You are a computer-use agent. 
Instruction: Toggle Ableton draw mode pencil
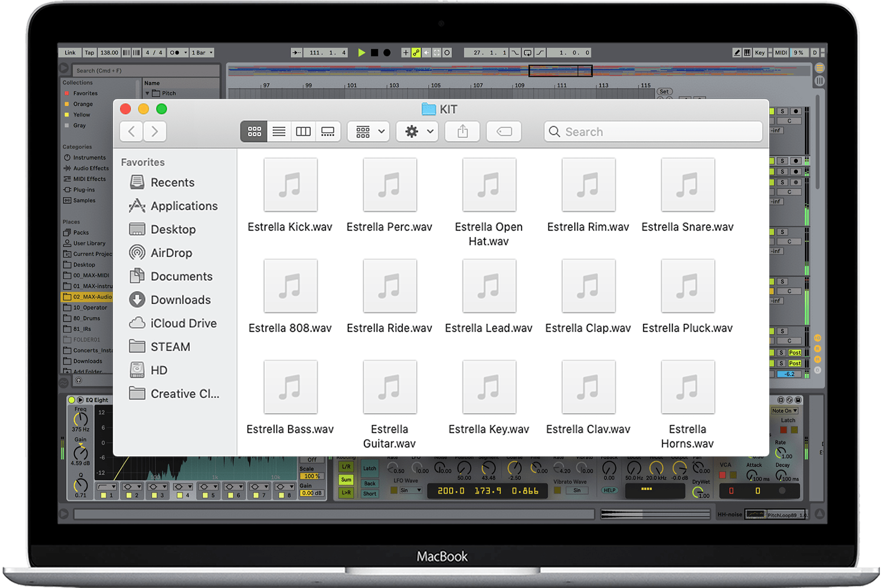(x=736, y=53)
